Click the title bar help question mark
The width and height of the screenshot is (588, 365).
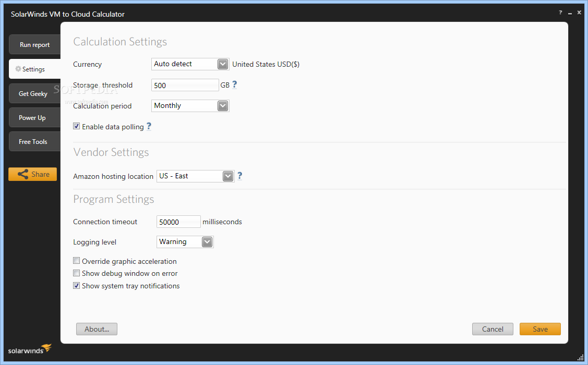pyautogui.click(x=561, y=13)
